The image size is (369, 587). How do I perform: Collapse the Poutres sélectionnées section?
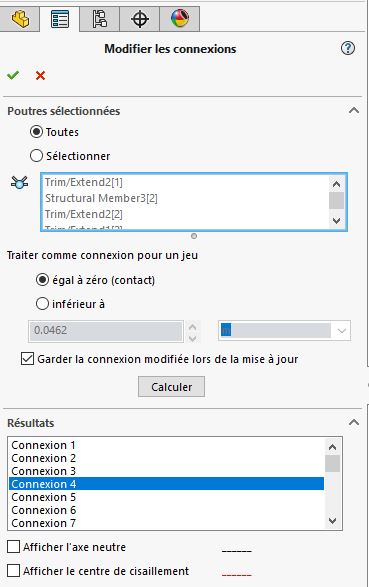coord(354,110)
